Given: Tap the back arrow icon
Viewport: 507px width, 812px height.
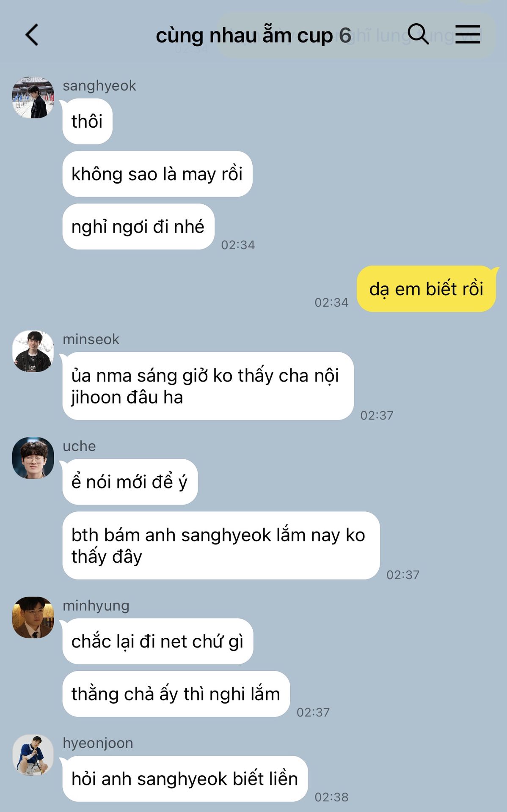Looking at the screenshot, I should 32,35.
